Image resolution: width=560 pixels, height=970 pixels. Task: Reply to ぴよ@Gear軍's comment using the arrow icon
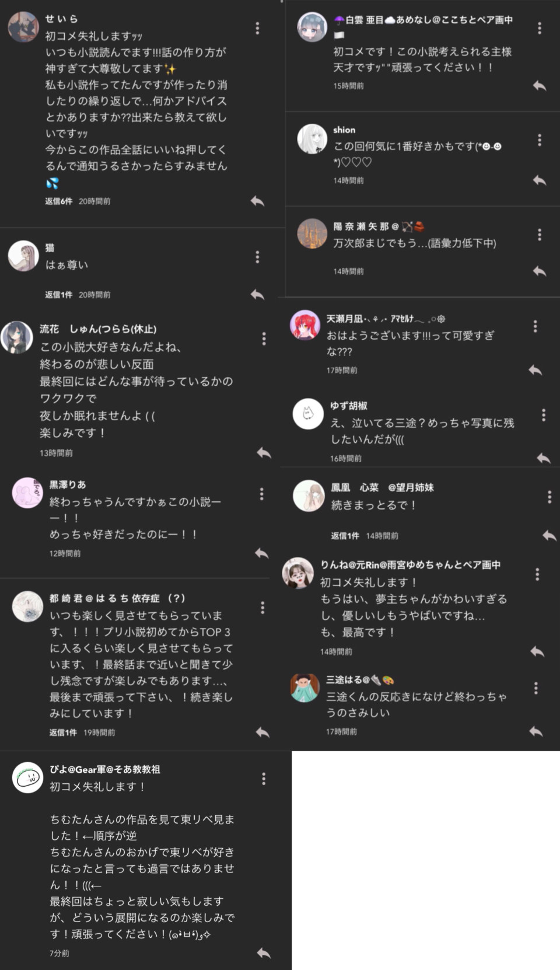[x=264, y=953]
